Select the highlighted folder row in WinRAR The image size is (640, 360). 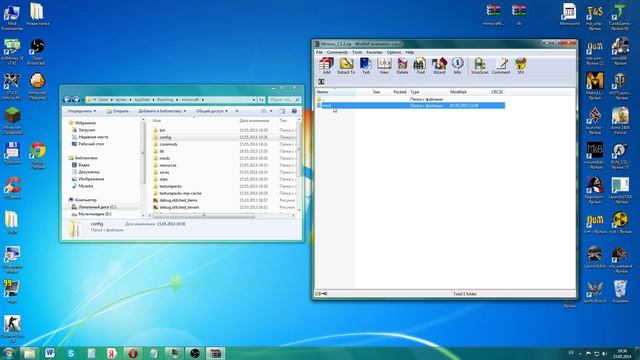pos(410,105)
